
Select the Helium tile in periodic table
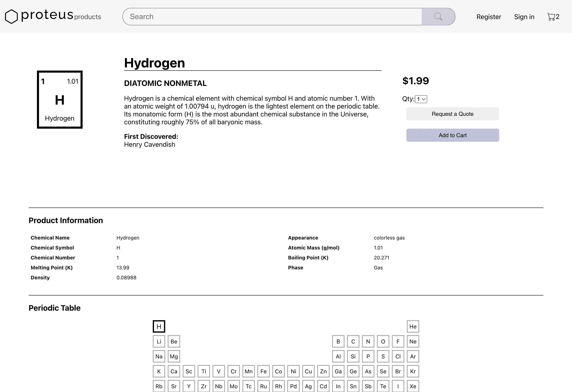[x=413, y=327]
